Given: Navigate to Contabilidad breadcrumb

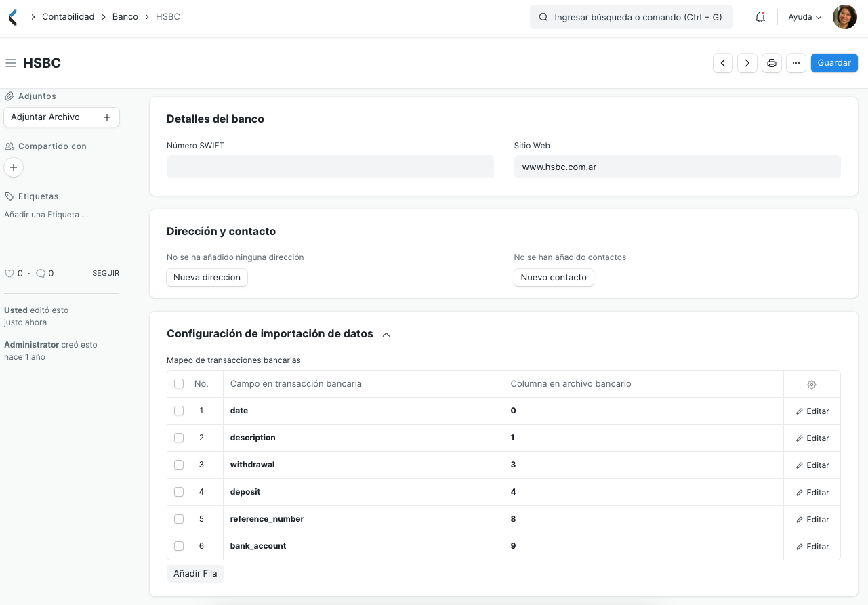Looking at the screenshot, I should (x=68, y=16).
